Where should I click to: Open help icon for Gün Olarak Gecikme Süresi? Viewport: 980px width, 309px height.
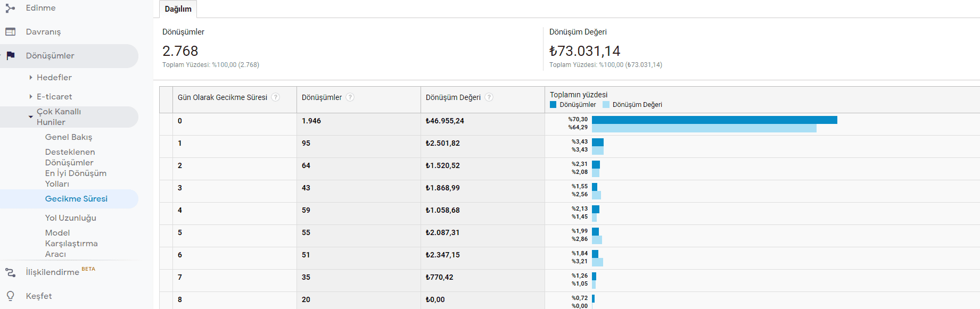coord(275,97)
